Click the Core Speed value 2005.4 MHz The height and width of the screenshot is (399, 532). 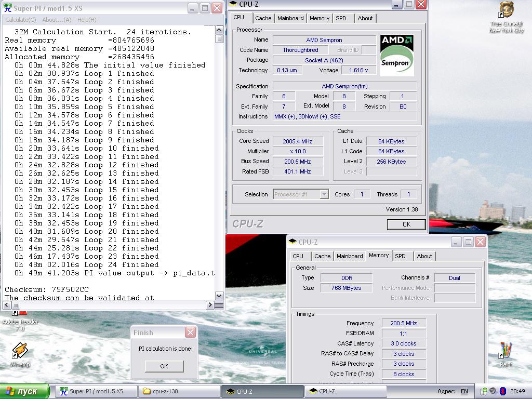(298, 141)
